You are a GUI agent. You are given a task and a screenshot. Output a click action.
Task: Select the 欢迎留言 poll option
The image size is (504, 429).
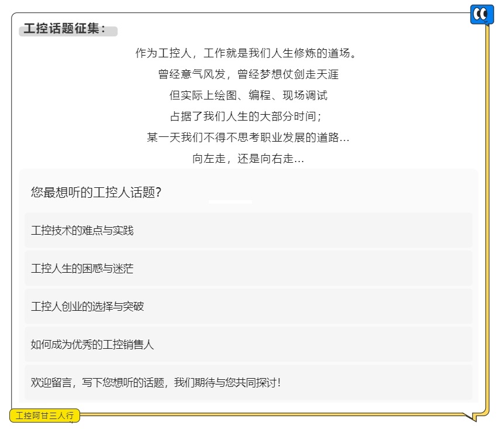point(248,382)
